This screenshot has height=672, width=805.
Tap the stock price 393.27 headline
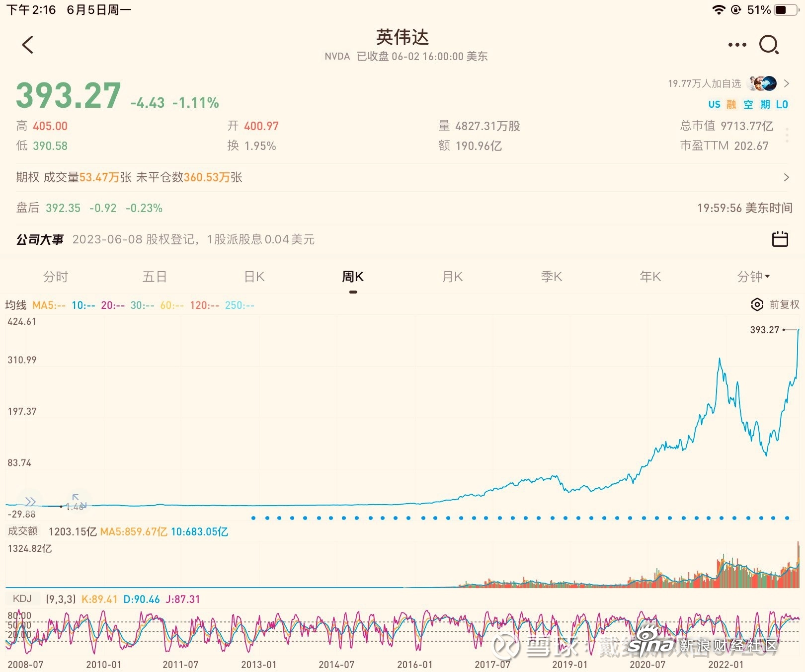tap(69, 95)
